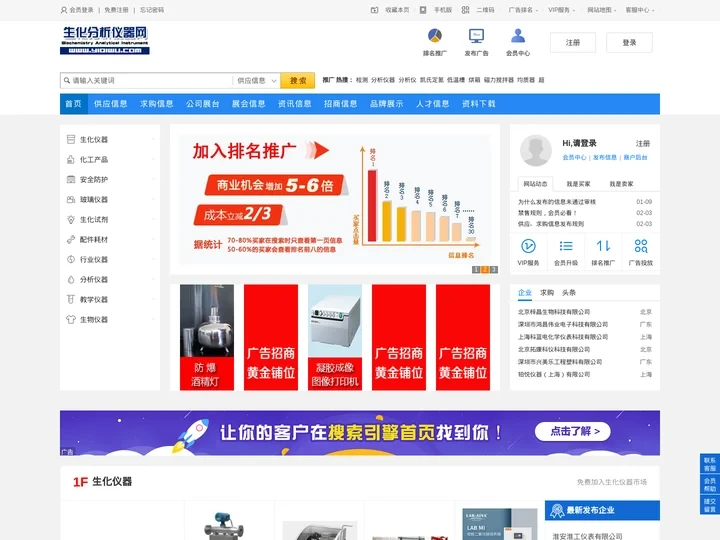Click the 配件耗材 category icon in sidebar
Viewport: 720px width, 540px height.
coord(71,239)
